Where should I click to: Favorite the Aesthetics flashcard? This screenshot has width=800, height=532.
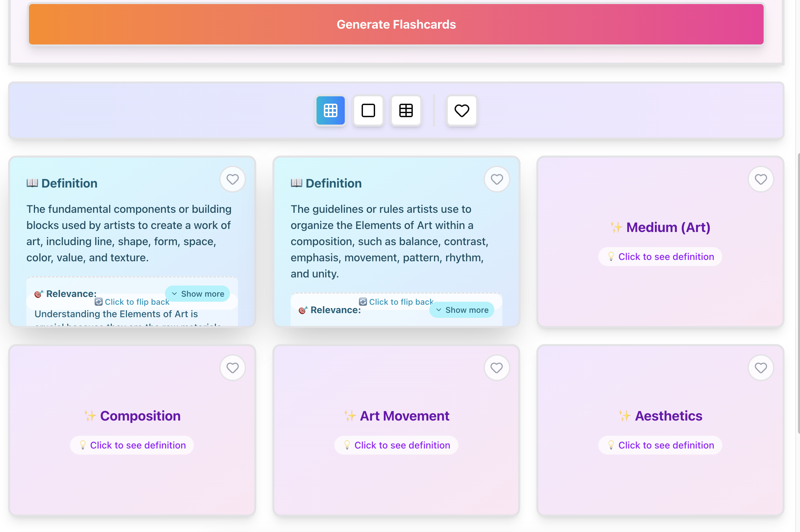[x=760, y=368]
